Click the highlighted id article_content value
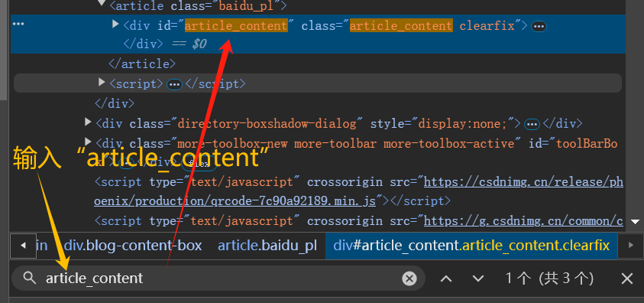Viewport: 644px width, 303px height. click(236, 25)
